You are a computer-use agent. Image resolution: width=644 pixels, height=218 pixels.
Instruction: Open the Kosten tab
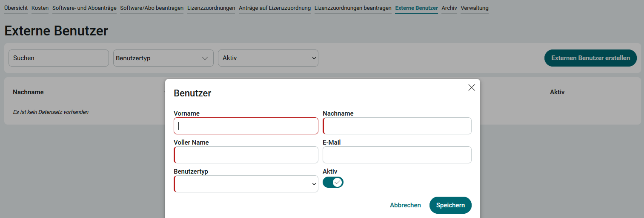pyautogui.click(x=40, y=8)
